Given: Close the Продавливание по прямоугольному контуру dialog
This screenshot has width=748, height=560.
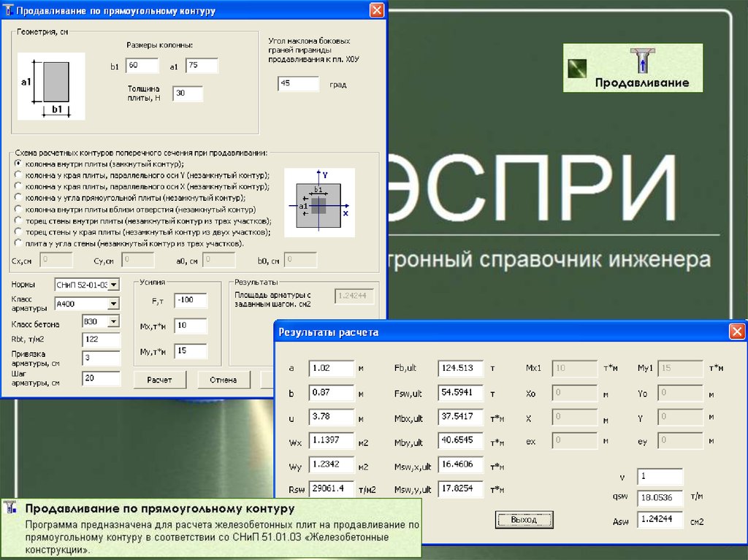Looking at the screenshot, I should (x=377, y=10).
